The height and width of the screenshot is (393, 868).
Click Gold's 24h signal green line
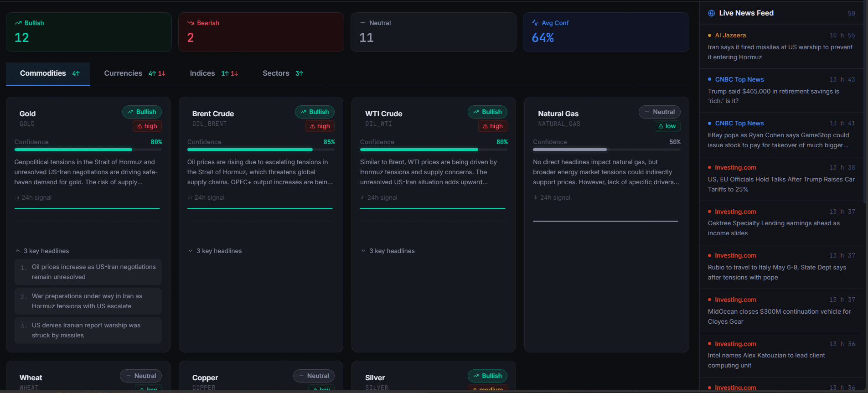[87, 208]
